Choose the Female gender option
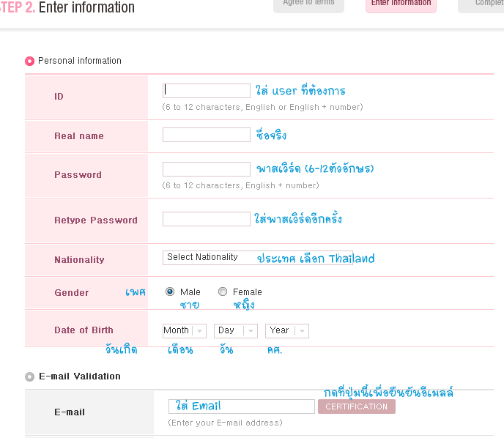The image size is (504, 438). pyautogui.click(x=223, y=292)
